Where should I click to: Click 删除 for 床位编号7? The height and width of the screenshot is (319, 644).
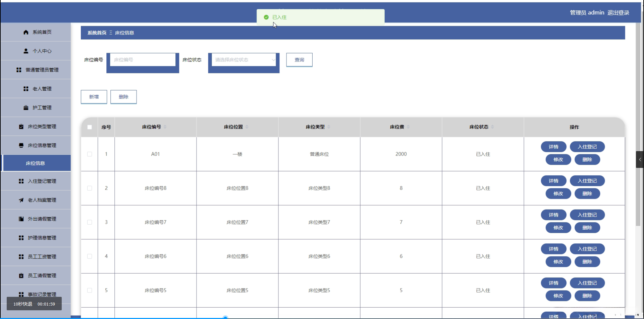587,228
